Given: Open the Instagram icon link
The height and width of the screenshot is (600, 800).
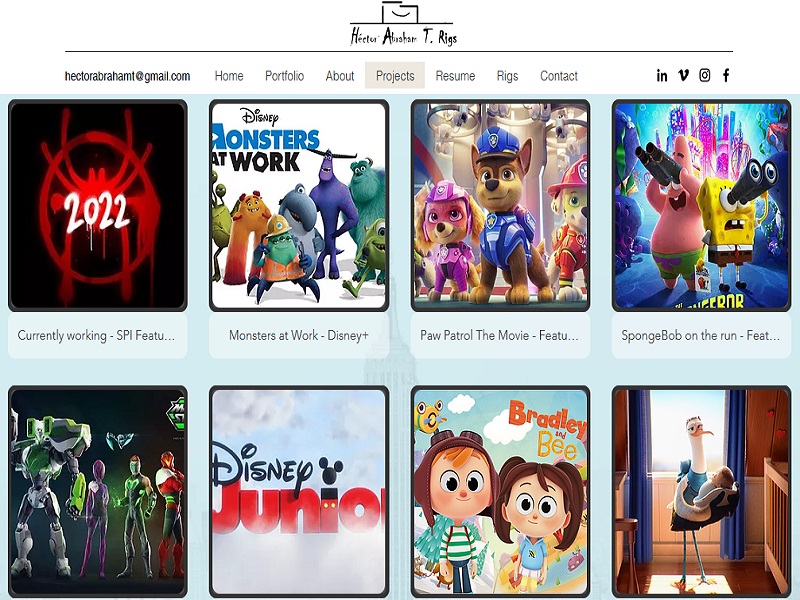Looking at the screenshot, I should coord(705,75).
